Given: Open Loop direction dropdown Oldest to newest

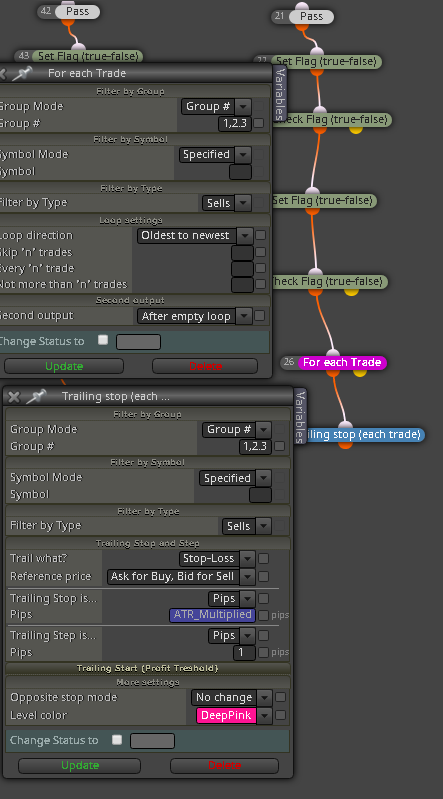Looking at the screenshot, I should click(x=245, y=235).
